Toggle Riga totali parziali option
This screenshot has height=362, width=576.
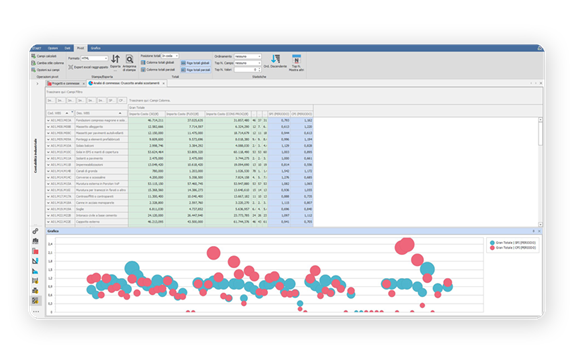click(195, 70)
